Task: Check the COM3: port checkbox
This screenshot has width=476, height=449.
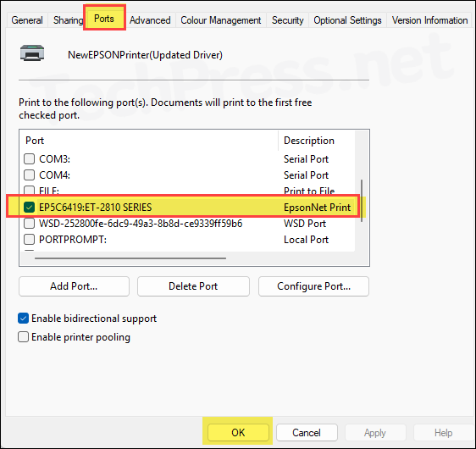Action: tap(29, 158)
